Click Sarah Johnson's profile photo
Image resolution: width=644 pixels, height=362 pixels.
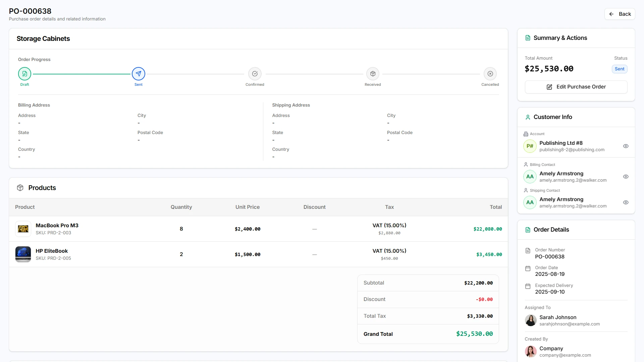[x=531, y=320]
